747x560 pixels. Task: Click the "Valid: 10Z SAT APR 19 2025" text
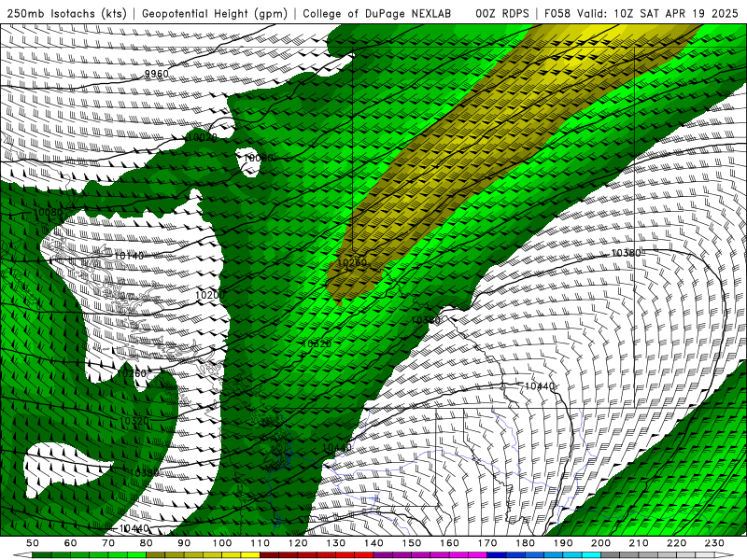658,13
